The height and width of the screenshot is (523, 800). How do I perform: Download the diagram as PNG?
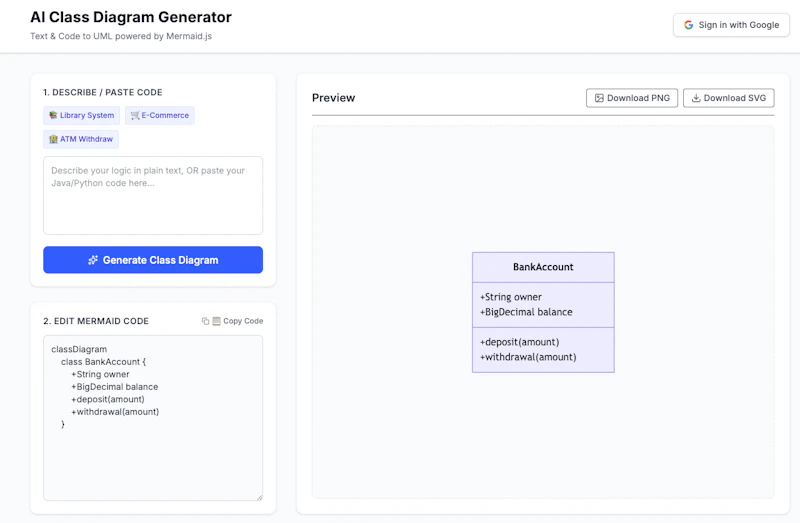632,98
